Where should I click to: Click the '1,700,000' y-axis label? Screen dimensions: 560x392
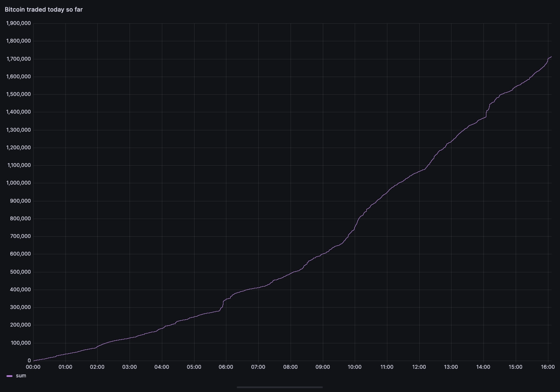[x=19, y=59]
